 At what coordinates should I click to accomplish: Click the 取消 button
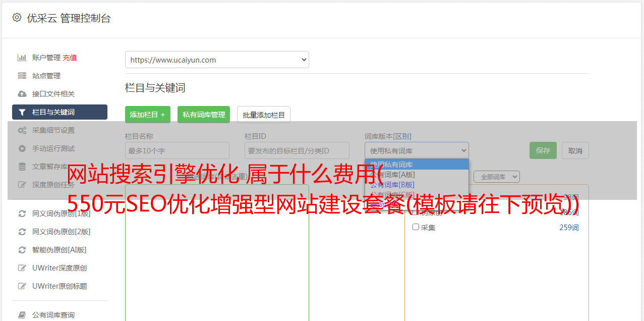575,150
